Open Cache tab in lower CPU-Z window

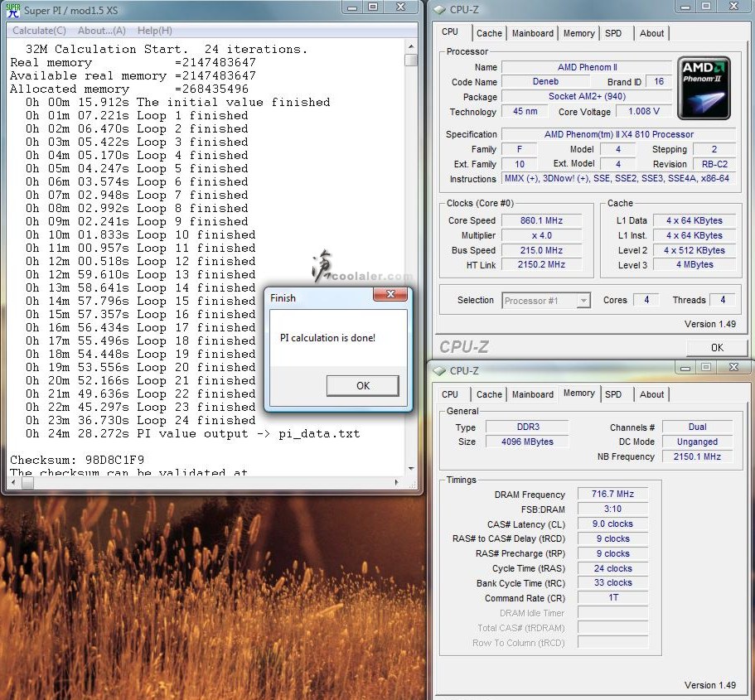click(489, 394)
